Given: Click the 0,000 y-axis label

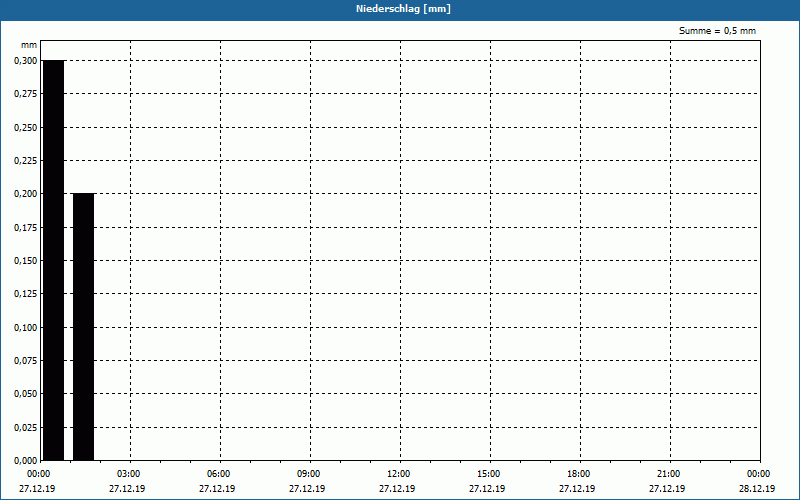Looking at the screenshot, I should point(26,461).
